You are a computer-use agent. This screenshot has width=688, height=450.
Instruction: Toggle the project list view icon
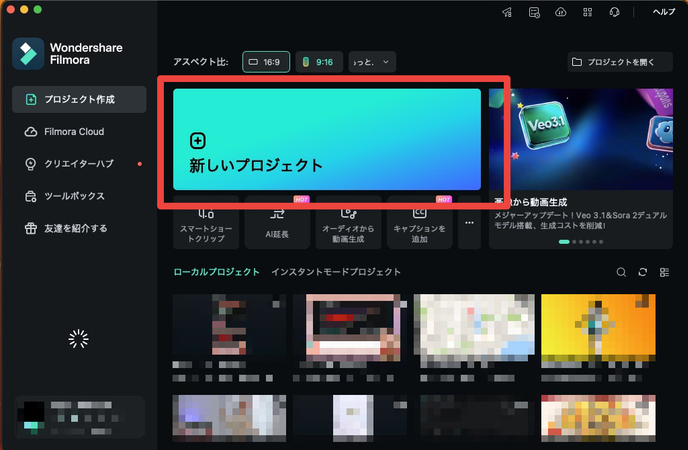pos(664,272)
